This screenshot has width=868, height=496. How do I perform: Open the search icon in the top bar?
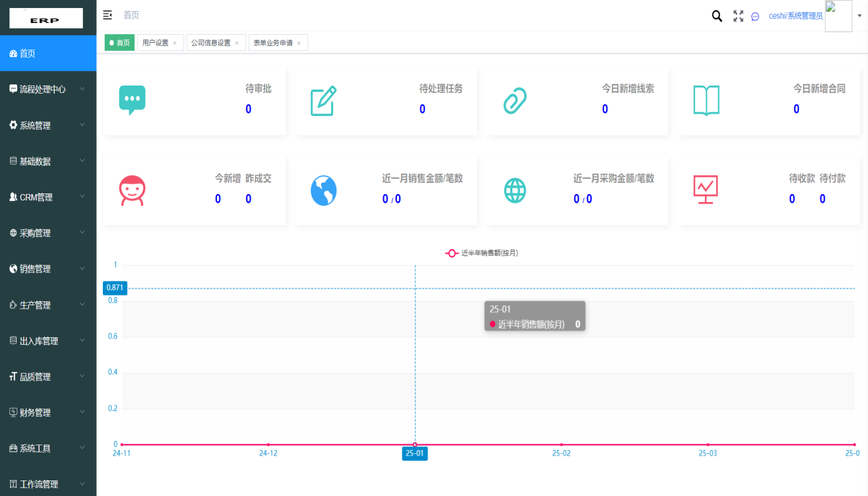pyautogui.click(x=717, y=16)
